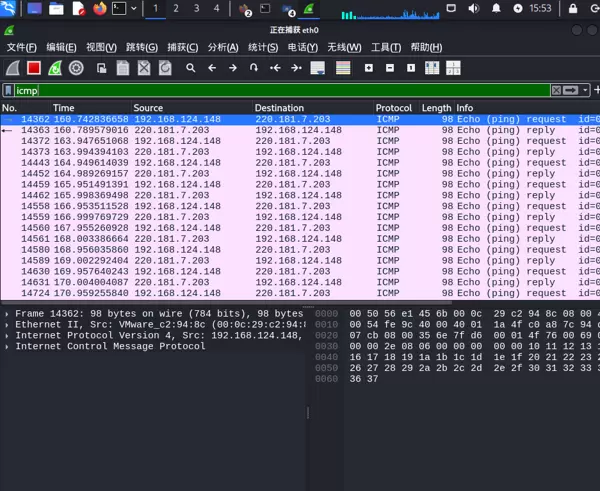Go forward to next packet arrow
Screen dimensions: 600x491
232,68
